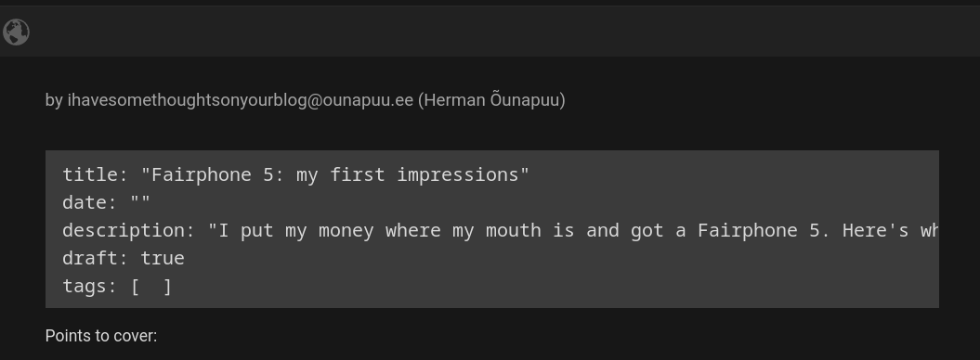Screen dimensions: 980x360
Task: Click the "true" value on the draft line
Action: click(163, 258)
